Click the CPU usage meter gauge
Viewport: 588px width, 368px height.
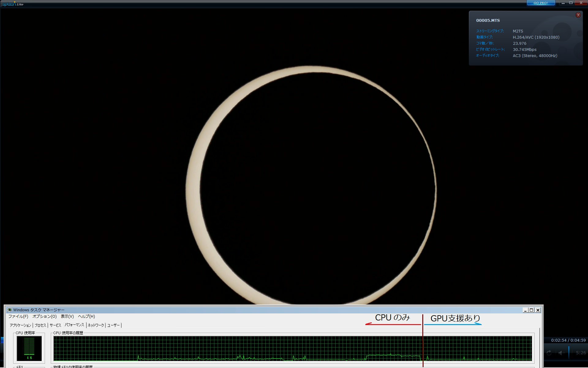[x=29, y=348]
